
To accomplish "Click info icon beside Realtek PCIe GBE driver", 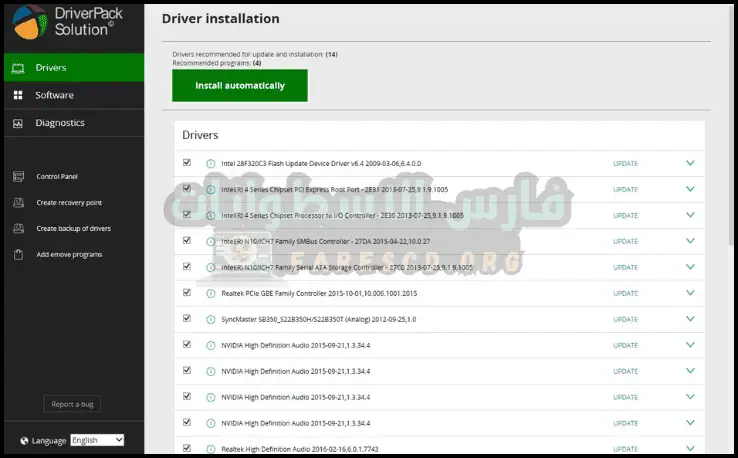I will (x=211, y=293).
